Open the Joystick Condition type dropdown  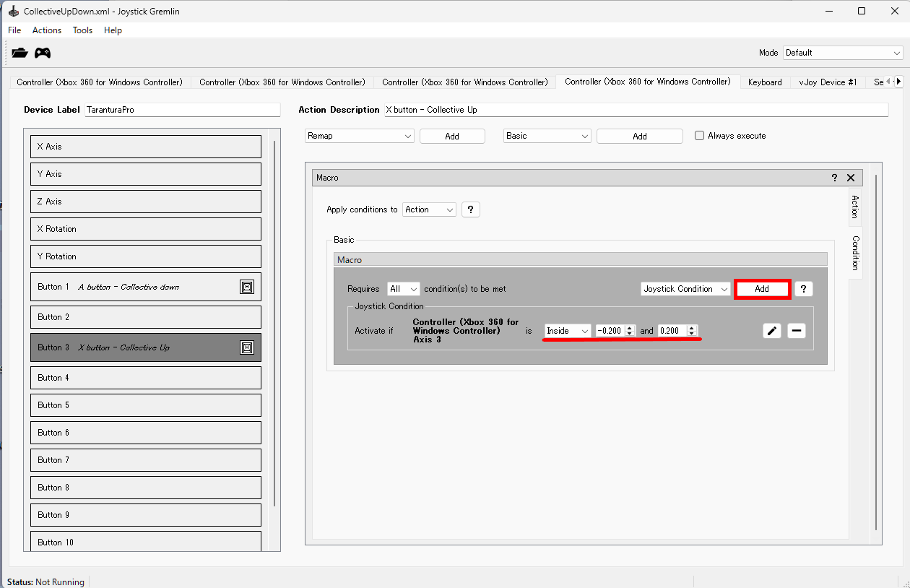point(686,289)
